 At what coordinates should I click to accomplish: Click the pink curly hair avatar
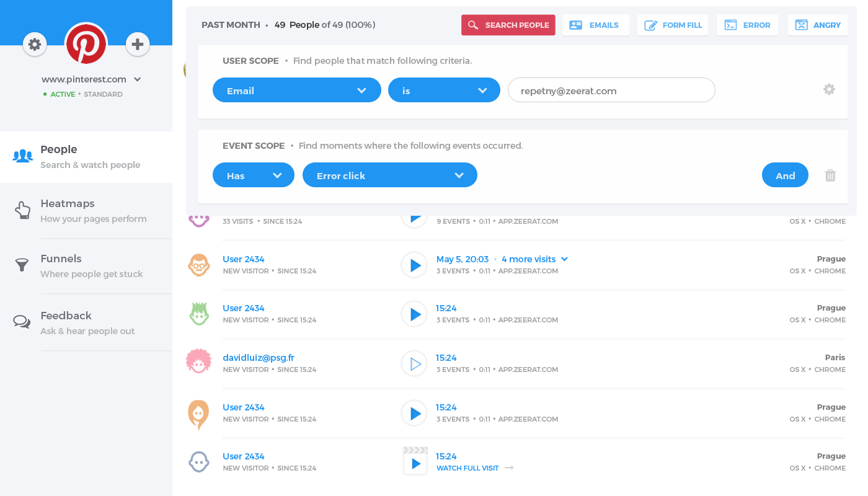point(198,361)
